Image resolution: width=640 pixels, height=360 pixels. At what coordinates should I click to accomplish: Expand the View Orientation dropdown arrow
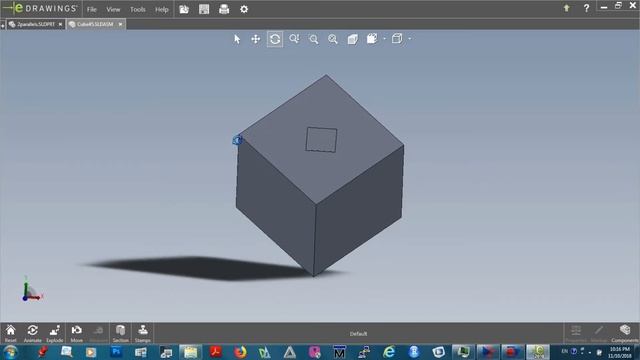[x=410, y=39]
